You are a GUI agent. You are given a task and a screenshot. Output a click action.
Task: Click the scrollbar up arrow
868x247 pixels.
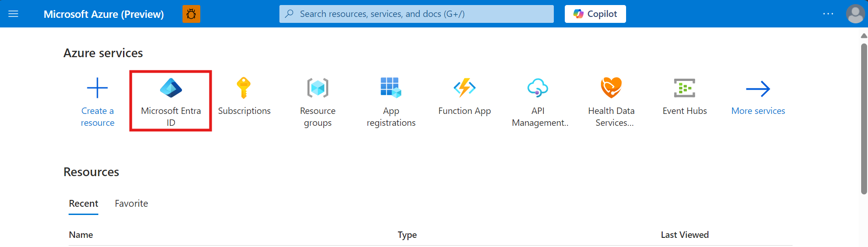pyautogui.click(x=864, y=36)
